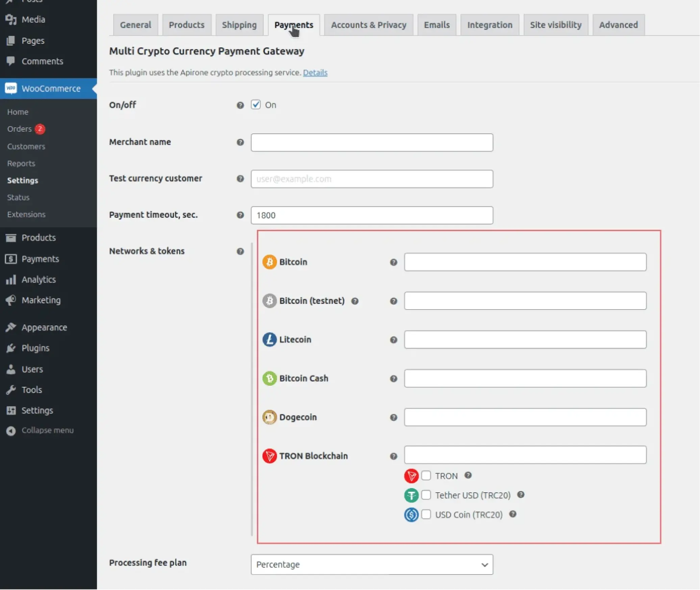Image resolution: width=700 pixels, height=590 pixels.
Task: Show help tip next to Litecoin address field
Action: point(394,340)
